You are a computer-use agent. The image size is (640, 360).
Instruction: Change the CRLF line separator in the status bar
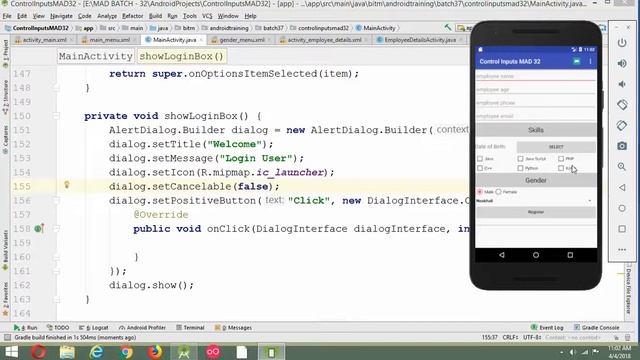[x=511, y=338]
